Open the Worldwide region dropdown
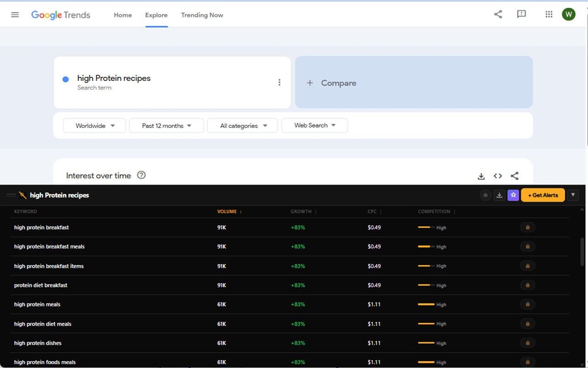 94,126
